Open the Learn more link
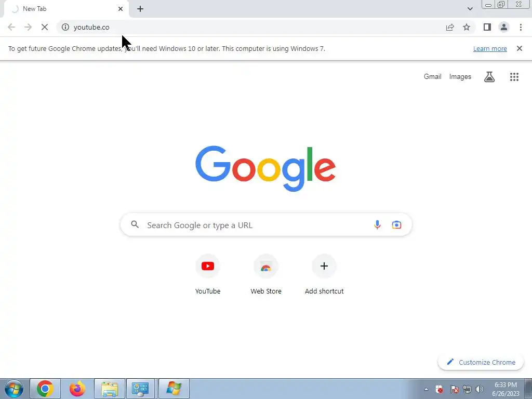The height and width of the screenshot is (399, 532). [490, 48]
